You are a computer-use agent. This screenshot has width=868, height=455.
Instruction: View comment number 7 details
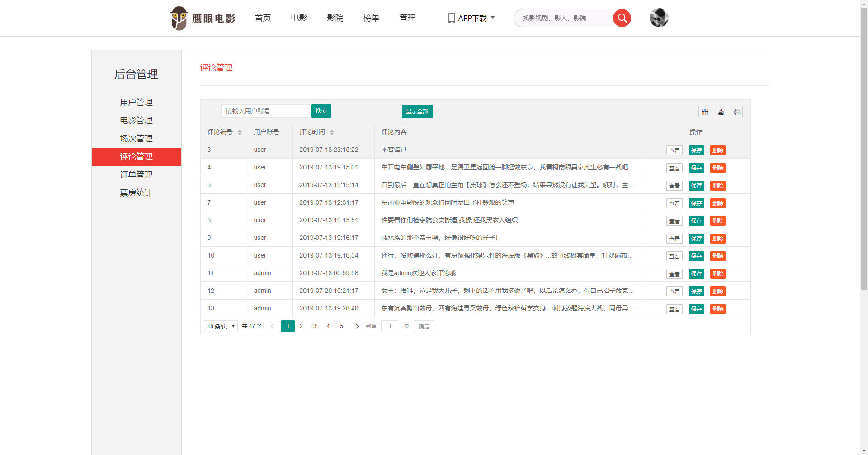tap(674, 203)
